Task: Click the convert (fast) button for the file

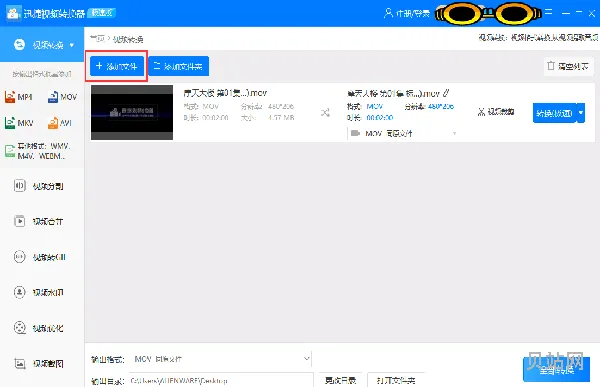Action: 554,113
